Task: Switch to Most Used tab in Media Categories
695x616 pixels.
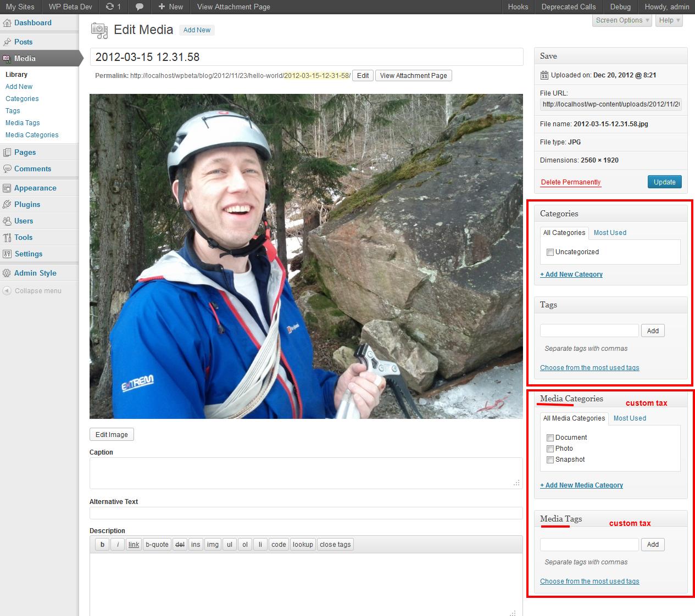Action: (x=630, y=418)
